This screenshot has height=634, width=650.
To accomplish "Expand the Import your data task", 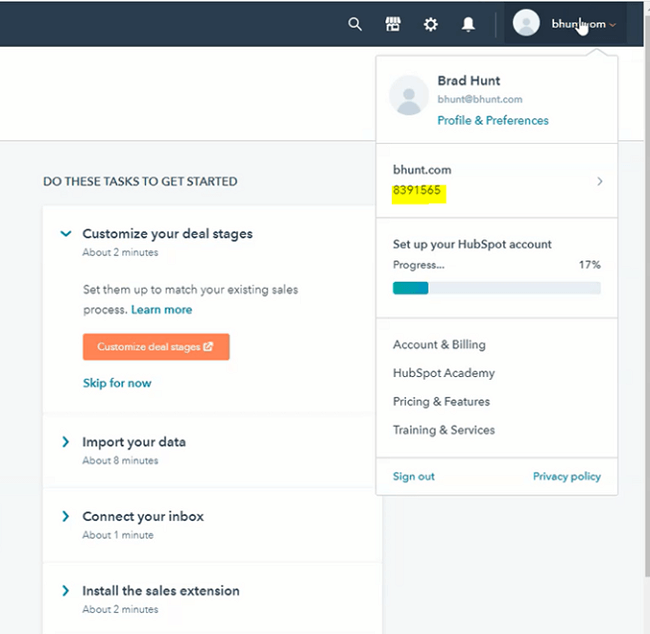I will pyautogui.click(x=65, y=442).
